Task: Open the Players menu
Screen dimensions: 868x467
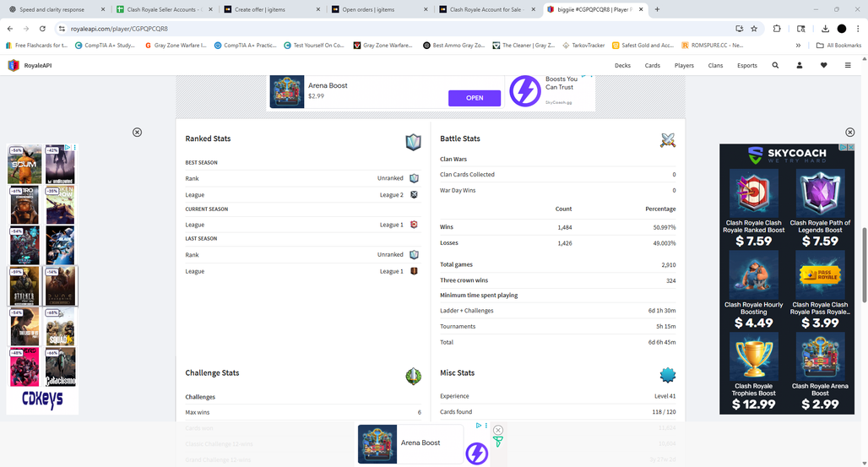Action: (684, 65)
